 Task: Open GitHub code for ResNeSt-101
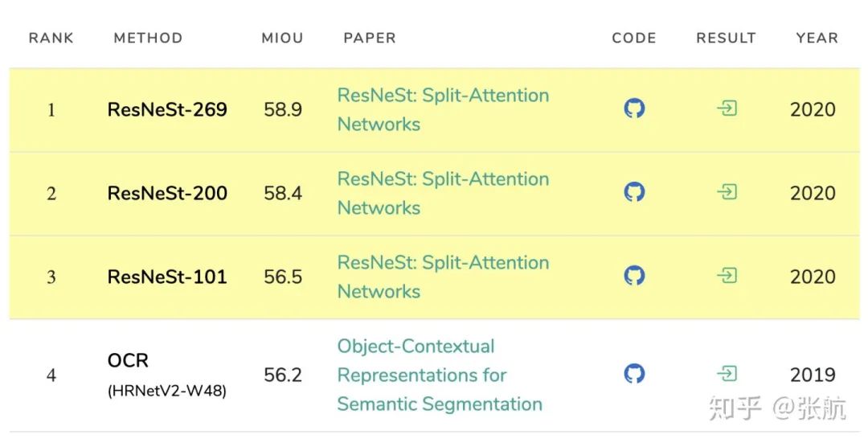pyautogui.click(x=635, y=276)
